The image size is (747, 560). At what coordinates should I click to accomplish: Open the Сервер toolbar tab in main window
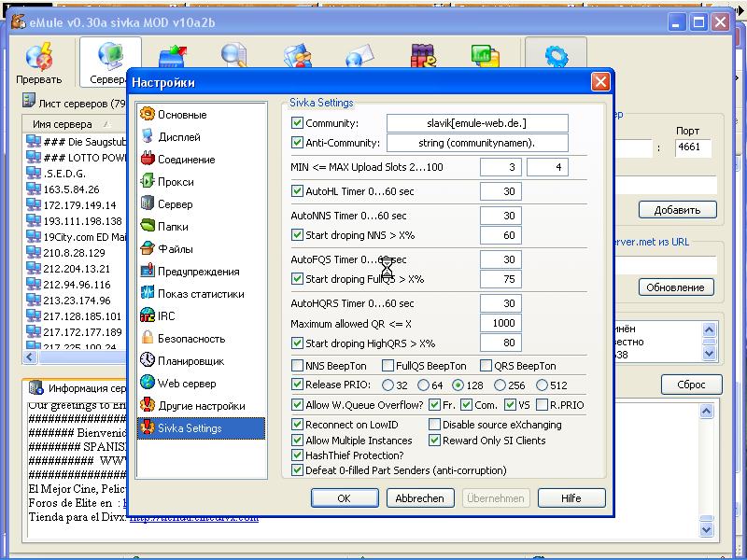coord(110,62)
